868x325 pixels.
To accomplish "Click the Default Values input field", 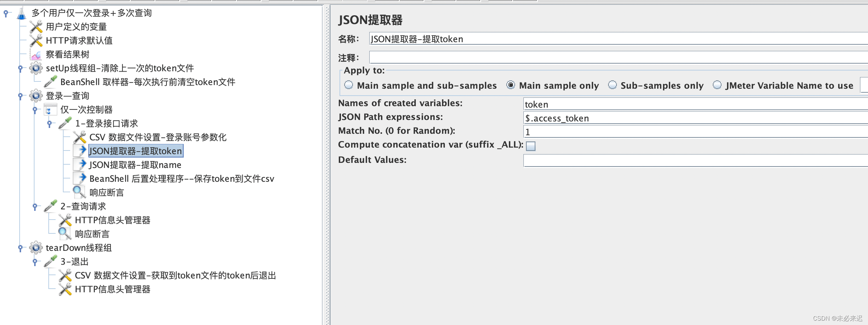I will pyautogui.click(x=696, y=160).
